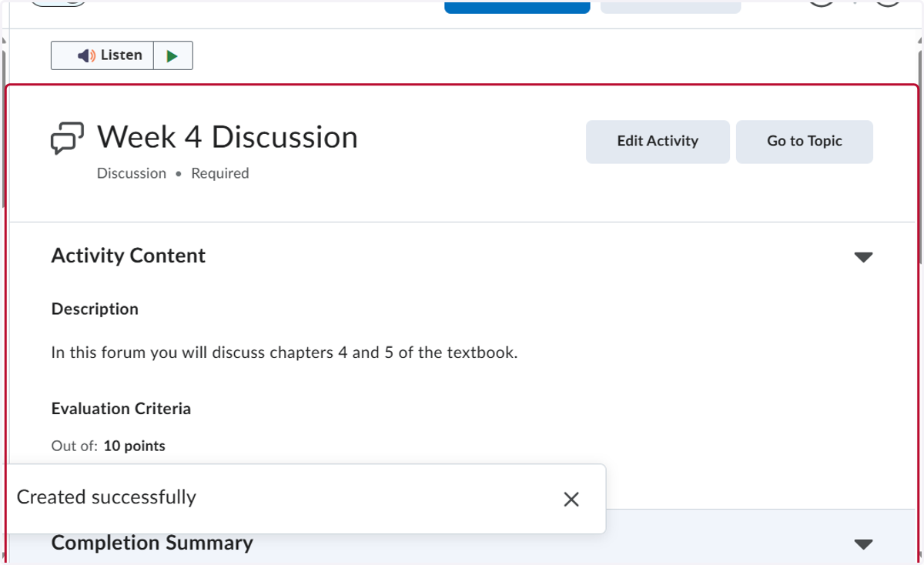Click the Evaluation Criteria label
Viewport: 924px width, 565px height.
[121, 409]
